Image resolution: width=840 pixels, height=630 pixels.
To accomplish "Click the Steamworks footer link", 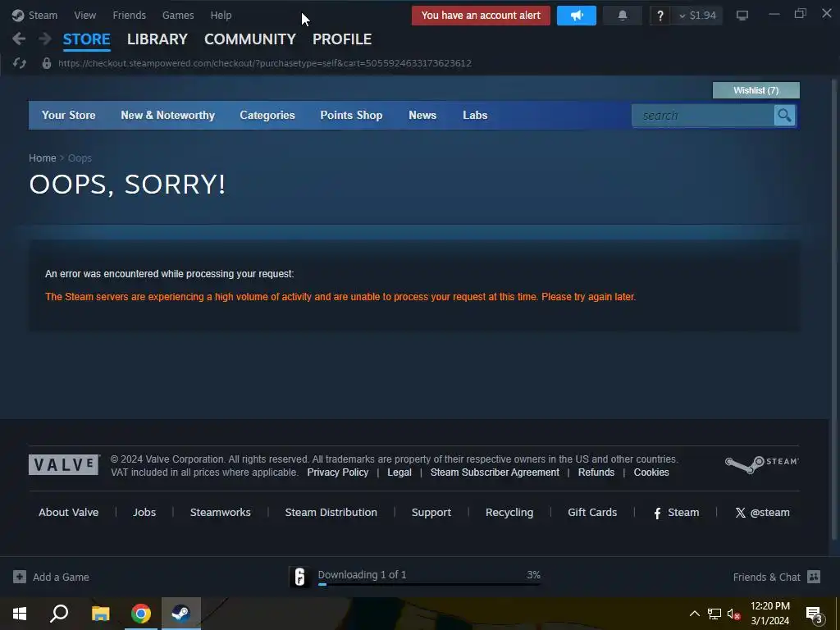I will 220,512.
